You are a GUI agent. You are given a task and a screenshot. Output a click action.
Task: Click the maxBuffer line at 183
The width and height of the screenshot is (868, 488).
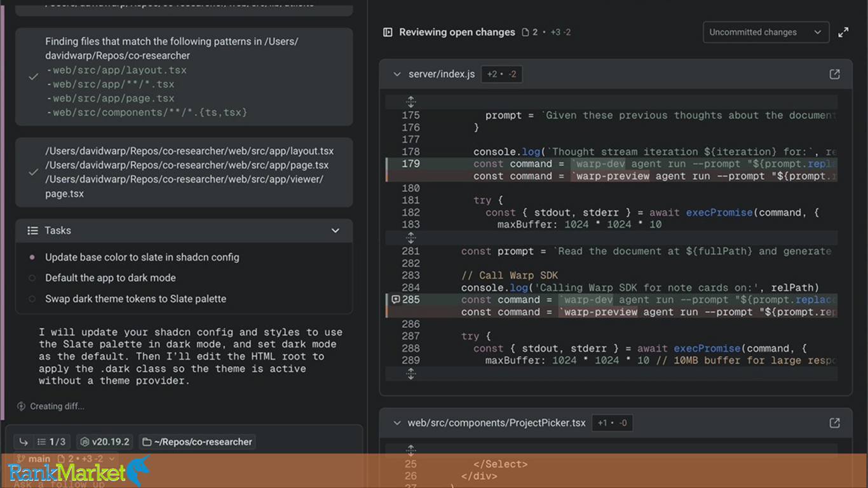tap(580, 224)
